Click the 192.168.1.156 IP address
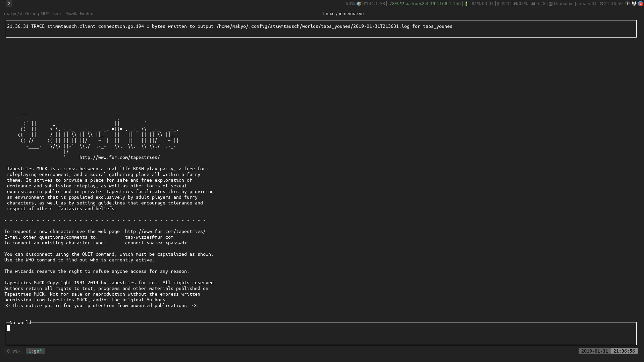This screenshot has height=362, width=644. pos(445,4)
